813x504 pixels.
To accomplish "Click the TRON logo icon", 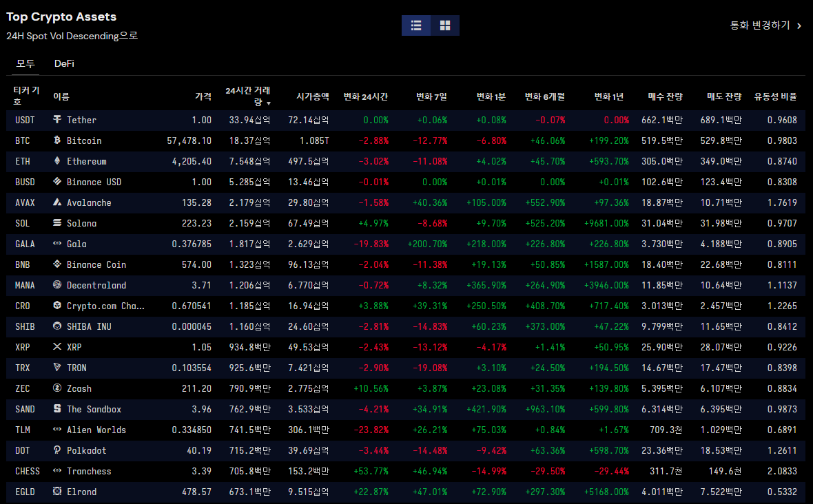I will [57, 368].
